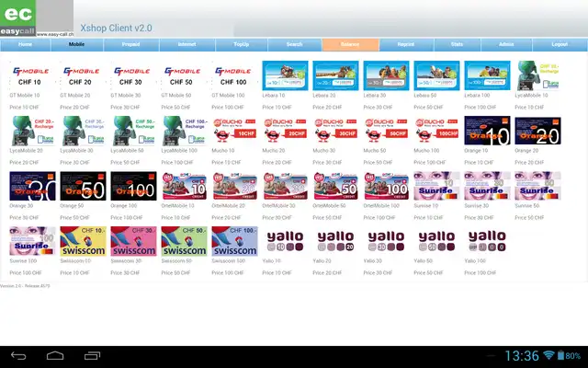Tap the Android back button

tap(18, 356)
